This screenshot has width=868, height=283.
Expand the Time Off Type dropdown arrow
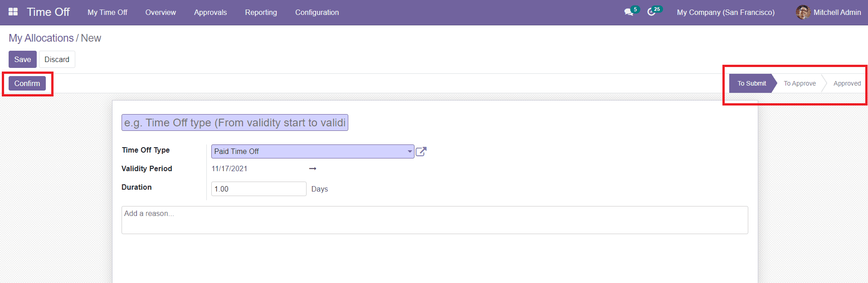click(x=410, y=151)
